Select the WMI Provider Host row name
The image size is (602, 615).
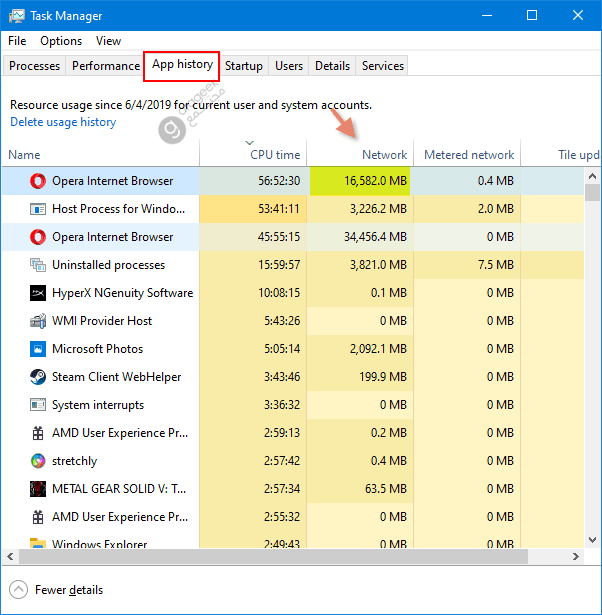pos(102,321)
